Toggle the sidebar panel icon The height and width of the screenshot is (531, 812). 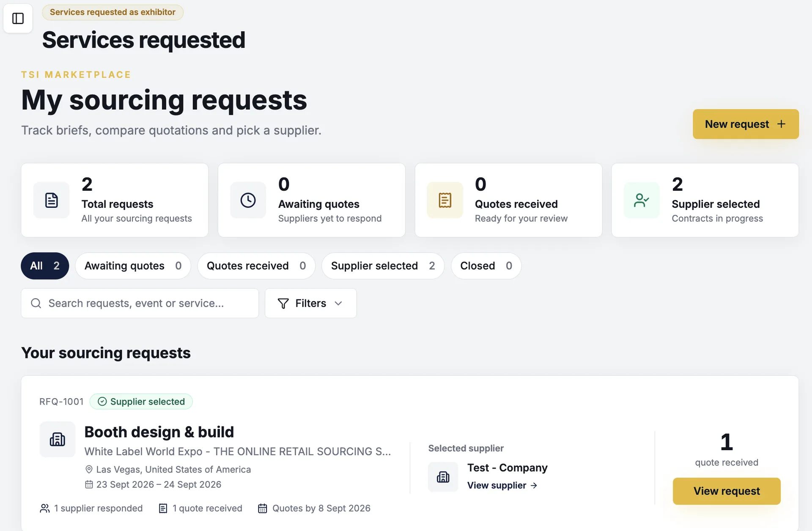(18, 18)
